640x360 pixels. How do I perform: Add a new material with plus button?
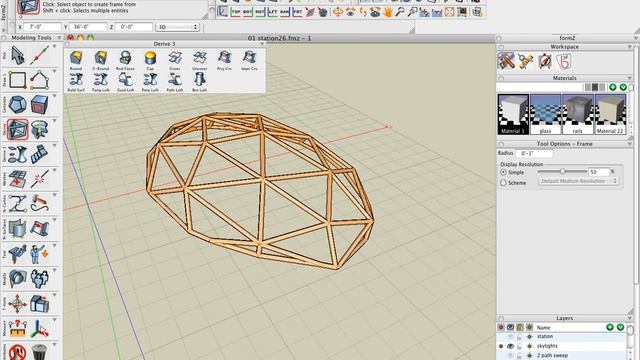pyautogui.click(x=613, y=87)
